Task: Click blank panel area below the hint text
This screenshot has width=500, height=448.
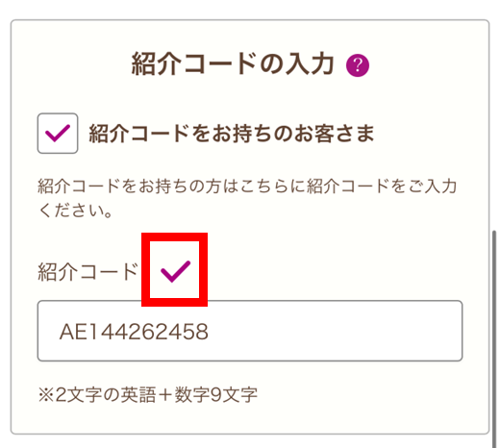Action: (x=250, y=418)
